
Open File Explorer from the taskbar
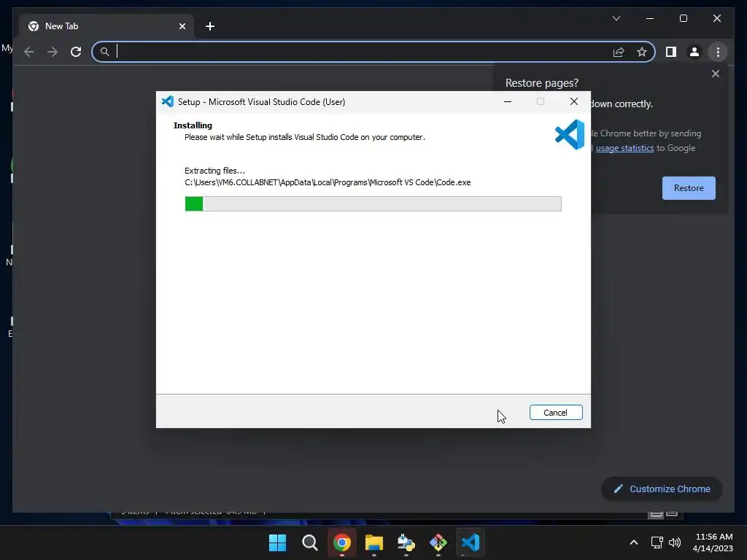374,542
